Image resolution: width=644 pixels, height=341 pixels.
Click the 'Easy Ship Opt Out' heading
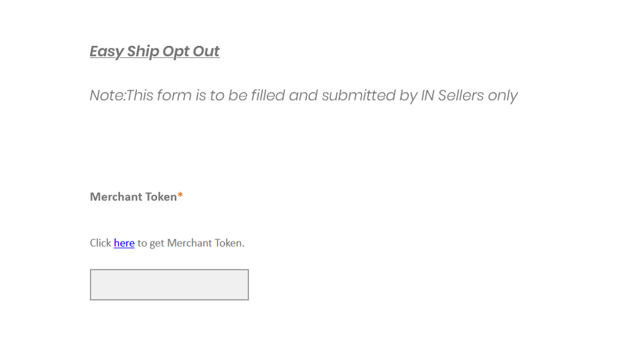click(154, 51)
